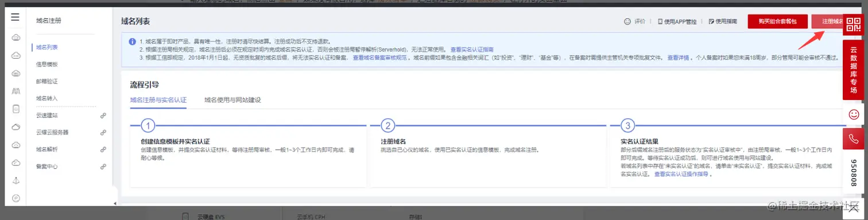Open link icon next to 域名解析
The height and width of the screenshot is (220, 868).
[x=103, y=149]
